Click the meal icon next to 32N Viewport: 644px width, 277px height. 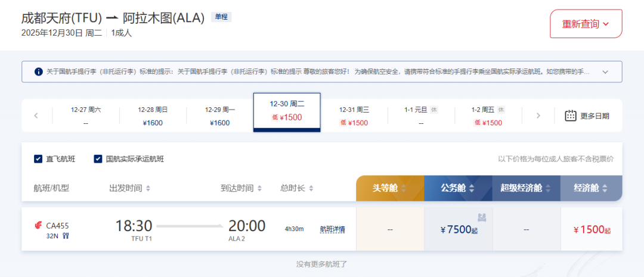pos(66,236)
